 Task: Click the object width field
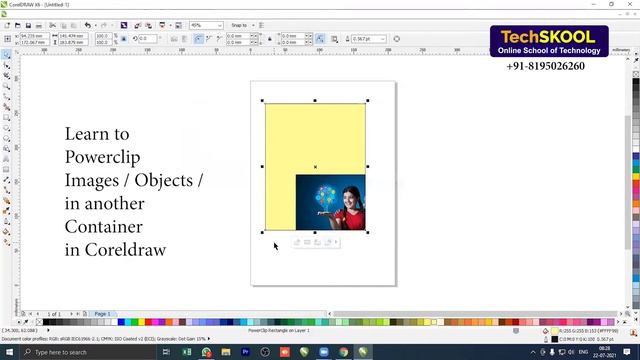coord(73,36)
